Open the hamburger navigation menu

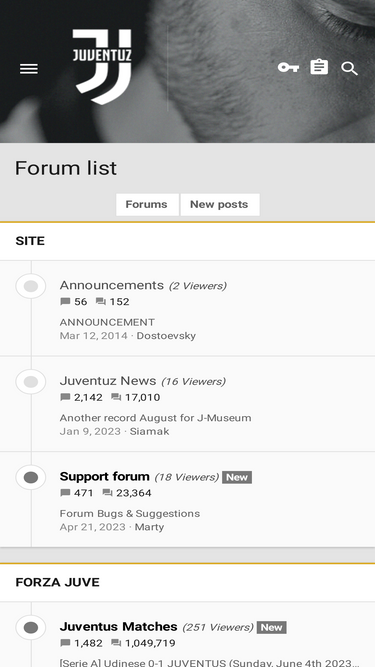pyautogui.click(x=29, y=68)
